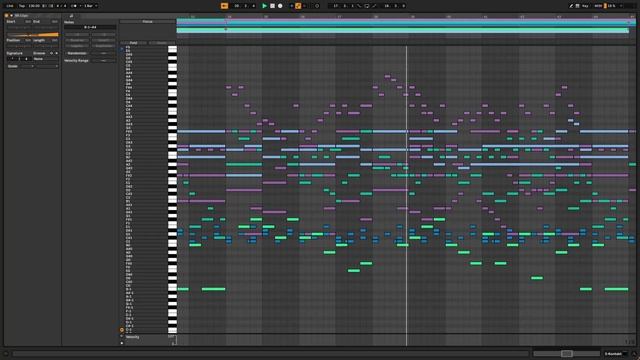Click the Tap tempo button
640x360 pixels.
pos(22,6)
